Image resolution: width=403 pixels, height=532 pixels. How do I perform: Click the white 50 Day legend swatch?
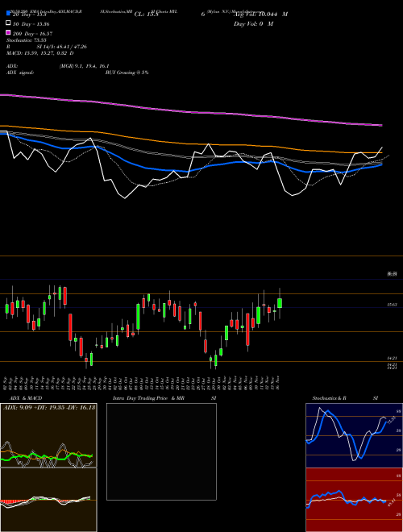click(8, 23)
